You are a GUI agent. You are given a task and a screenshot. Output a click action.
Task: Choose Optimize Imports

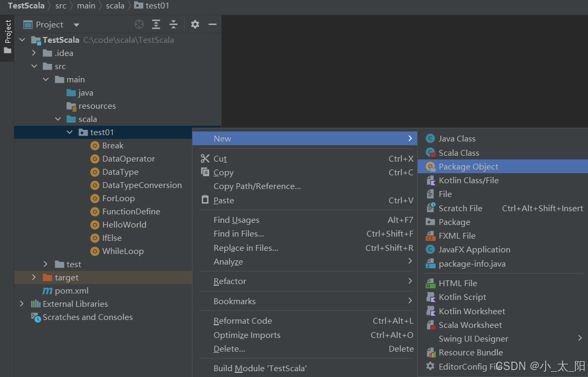point(304,335)
